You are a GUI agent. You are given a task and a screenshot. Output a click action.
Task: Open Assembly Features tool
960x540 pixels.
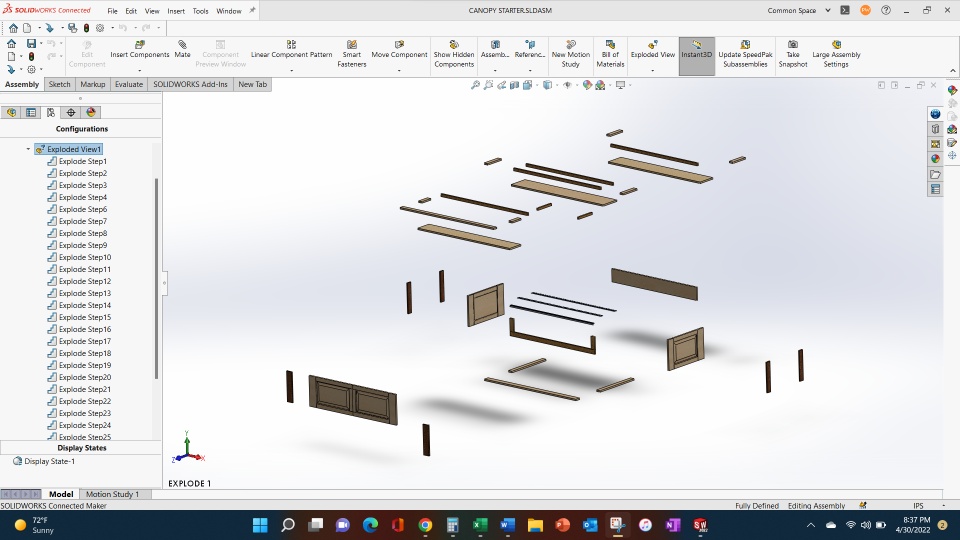(x=495, y=50)
